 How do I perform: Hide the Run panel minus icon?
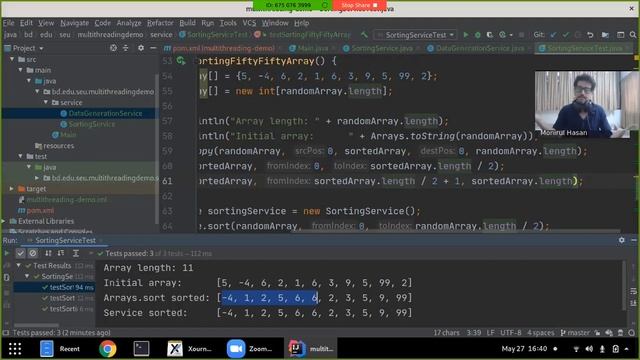point(633,240)
